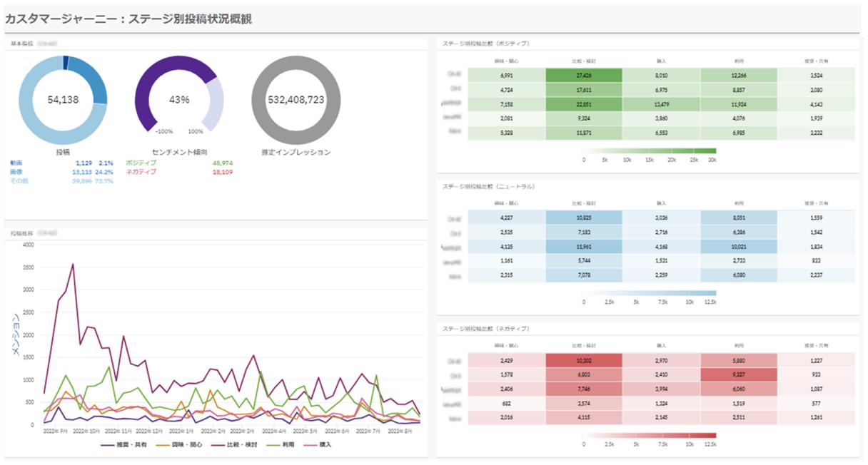Click the ネガティブ sentiment label

pyautogui.click(x=141, y=172)
